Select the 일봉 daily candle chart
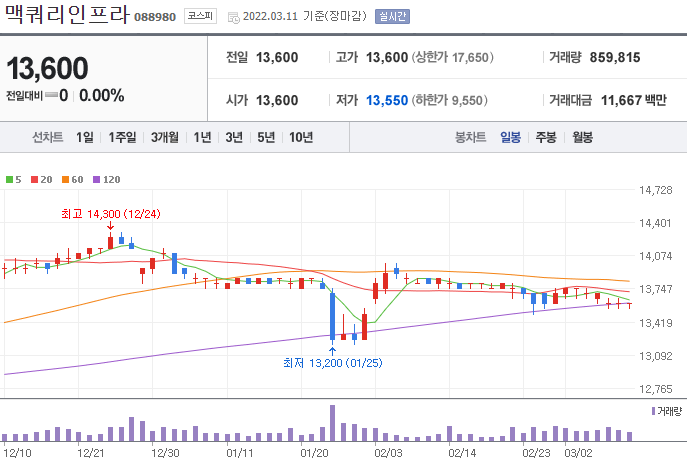The width and height of the screenshot is (687, 462). point(510,137)
